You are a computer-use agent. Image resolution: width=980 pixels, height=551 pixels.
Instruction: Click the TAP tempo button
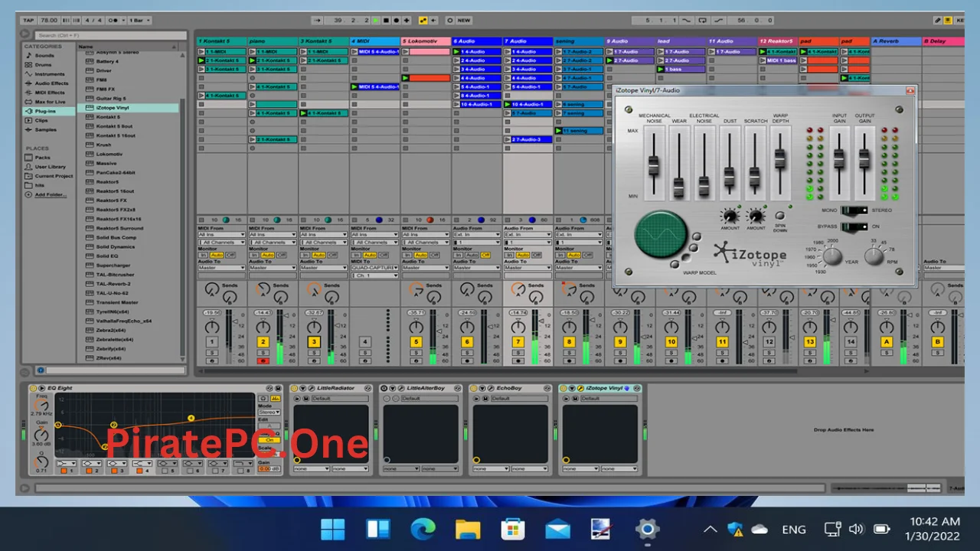point(28,20)
